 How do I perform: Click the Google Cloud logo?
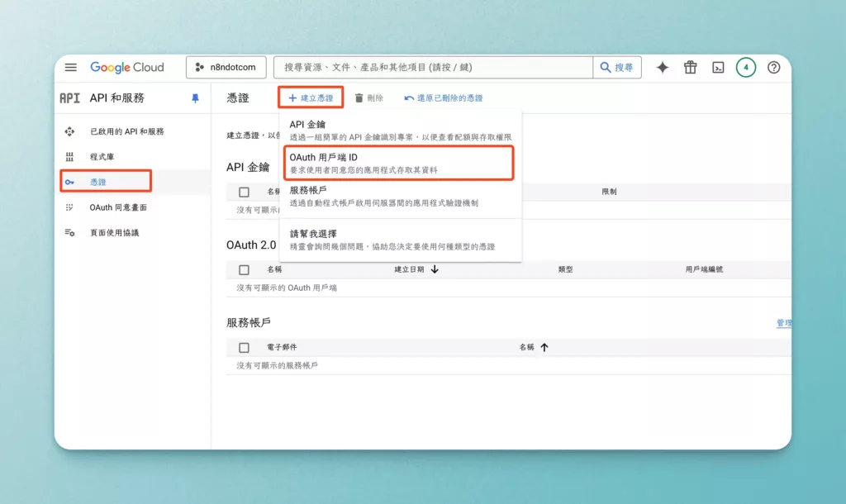point(126,68)
